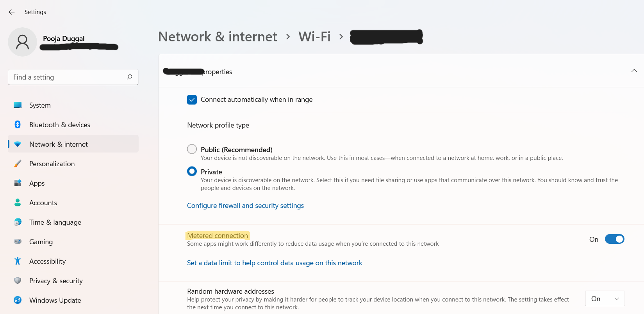The image size is (644, 314).
Task: Go to Wi-Fi in the breadcrumb
Action: tap(314, 37)
